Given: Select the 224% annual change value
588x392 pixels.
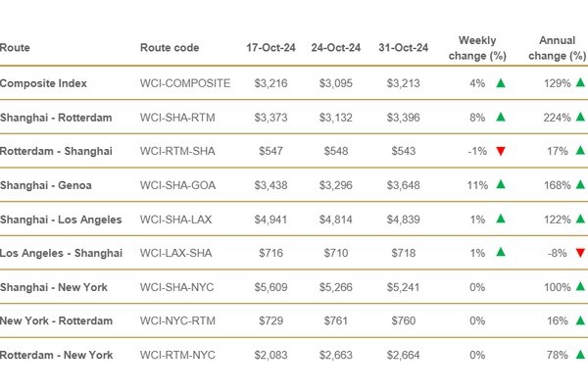Looking at the screenshot, I should pyautogui.click(x=555, y=118).
